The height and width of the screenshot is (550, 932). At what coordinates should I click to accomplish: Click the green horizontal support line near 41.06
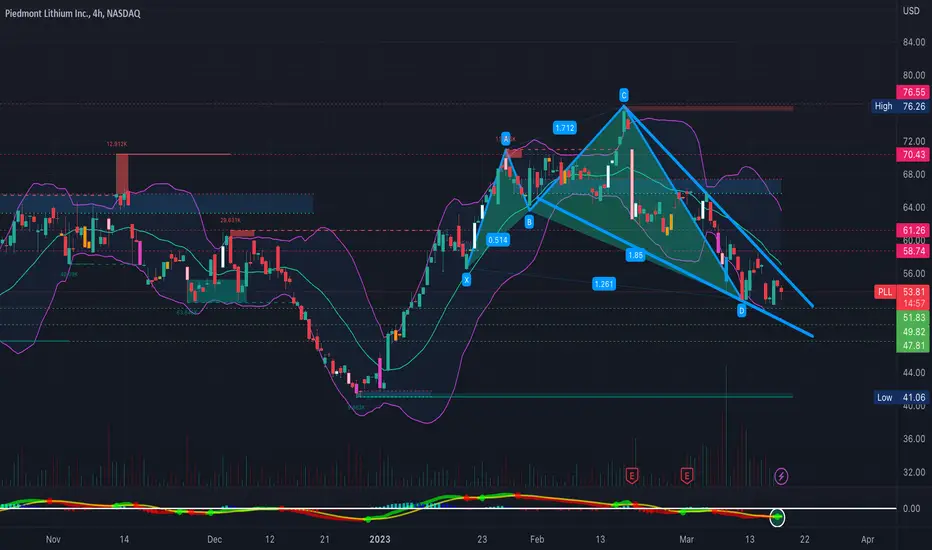point(575,396)
